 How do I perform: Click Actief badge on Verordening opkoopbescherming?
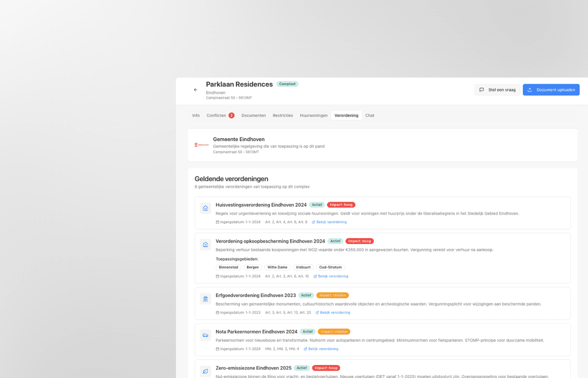pyautogui.click(x=335, y=241)
